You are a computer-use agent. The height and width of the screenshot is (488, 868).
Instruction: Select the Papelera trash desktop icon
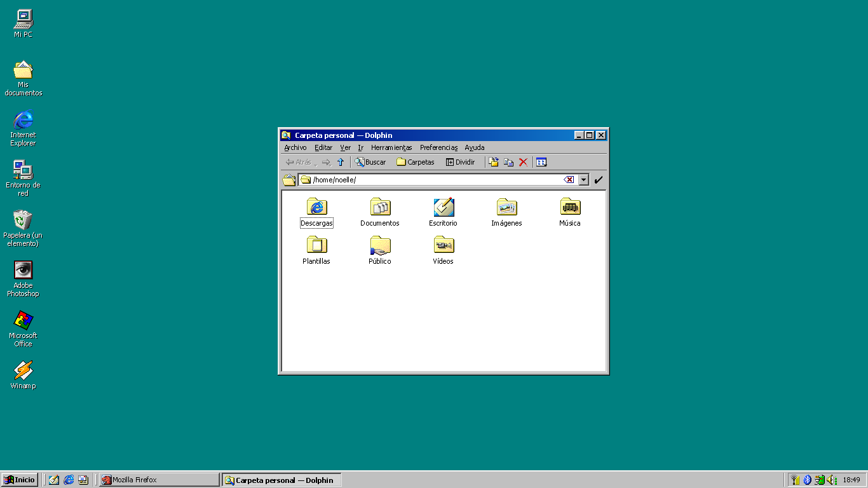(24, 229)
